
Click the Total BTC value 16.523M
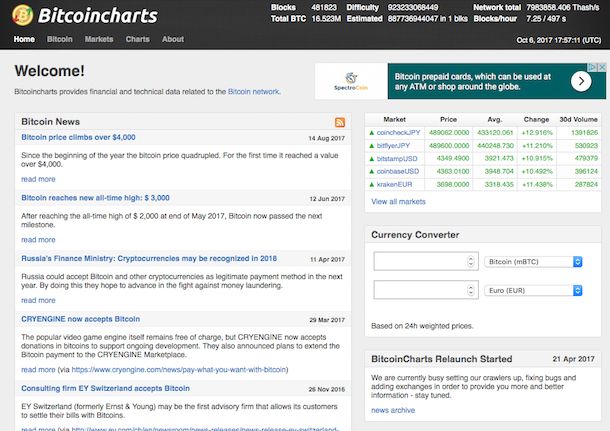point(326,19)
